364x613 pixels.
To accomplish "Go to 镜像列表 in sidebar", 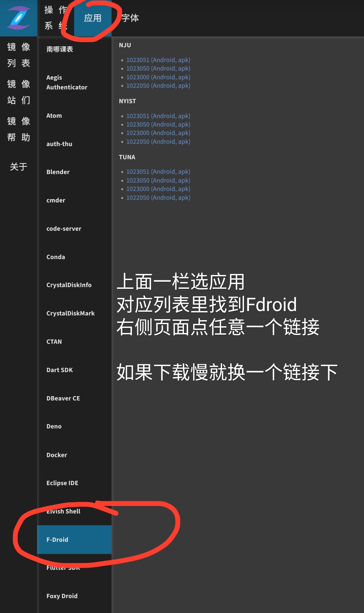I will click(19, 55).
